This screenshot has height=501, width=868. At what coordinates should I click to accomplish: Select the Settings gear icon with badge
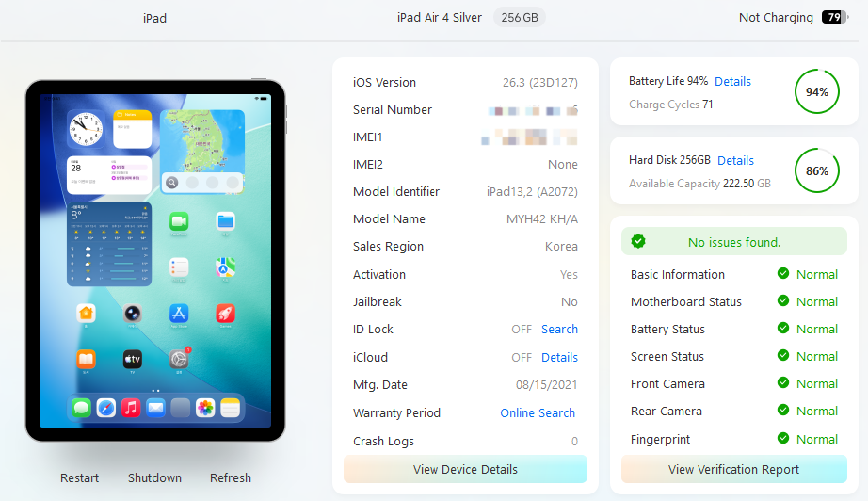179,360
